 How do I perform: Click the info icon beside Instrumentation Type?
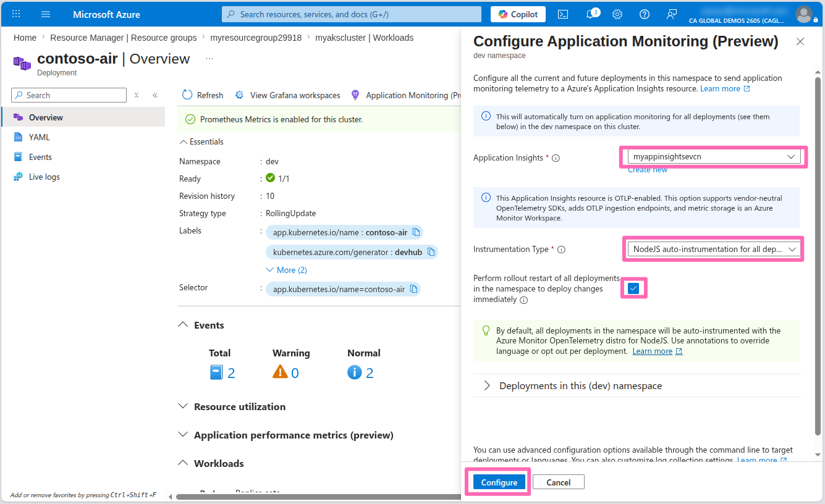pos(561,250)
